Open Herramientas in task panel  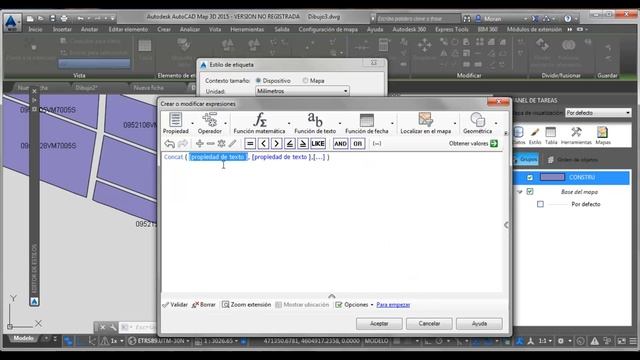point(576,136)
